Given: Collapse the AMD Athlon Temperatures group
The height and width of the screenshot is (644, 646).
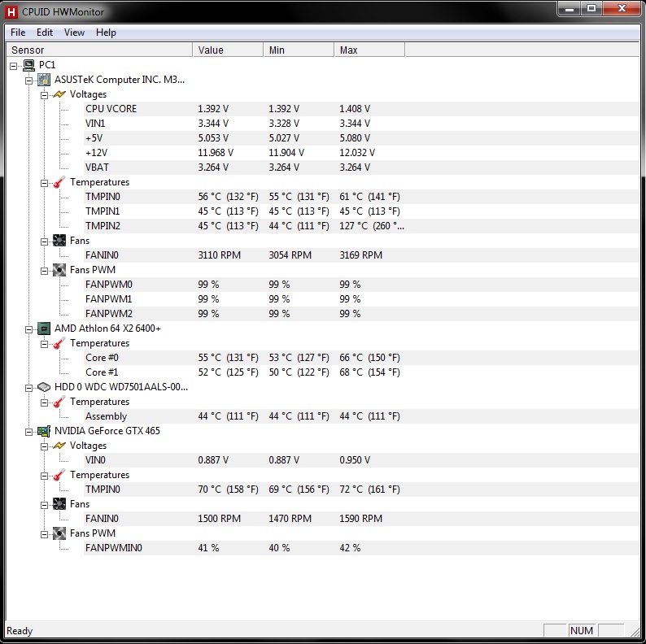Looking at the screenshot, I should [44, 344].
